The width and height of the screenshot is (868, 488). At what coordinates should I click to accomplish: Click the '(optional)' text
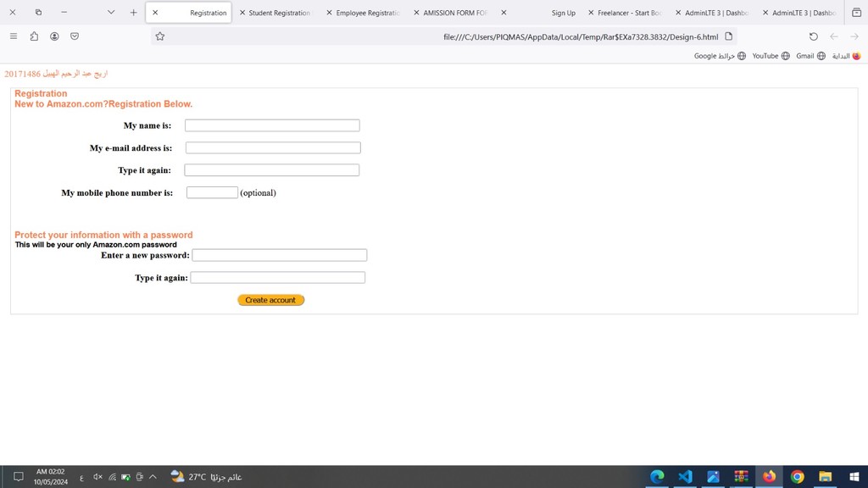tap(258, 192)
